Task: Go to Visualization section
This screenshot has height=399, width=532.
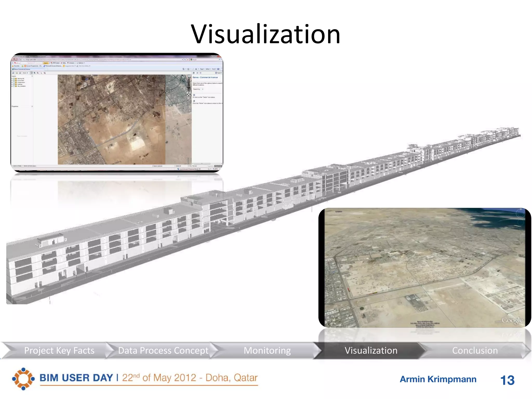Action: (x=371, y=350)
